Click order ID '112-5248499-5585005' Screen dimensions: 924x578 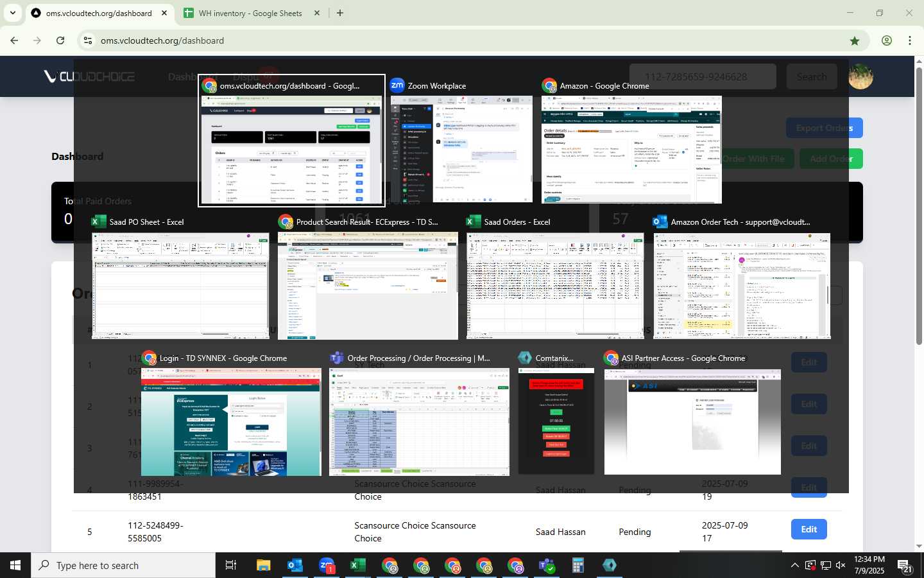pos(155,532)
